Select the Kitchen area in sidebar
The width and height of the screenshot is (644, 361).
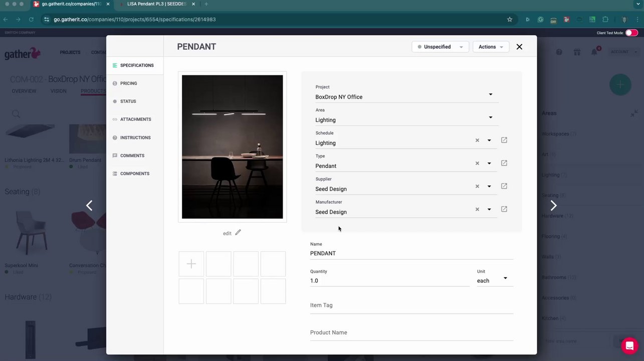point(553,318)
